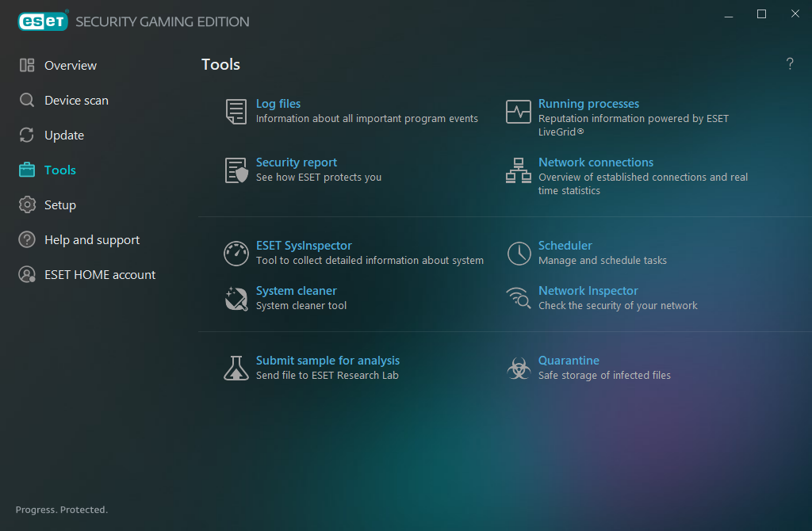Image resolution: width=812 pixels, height=531 pixels.
Task: Open the System cleaner link
Action: click(x=297, y=290)
